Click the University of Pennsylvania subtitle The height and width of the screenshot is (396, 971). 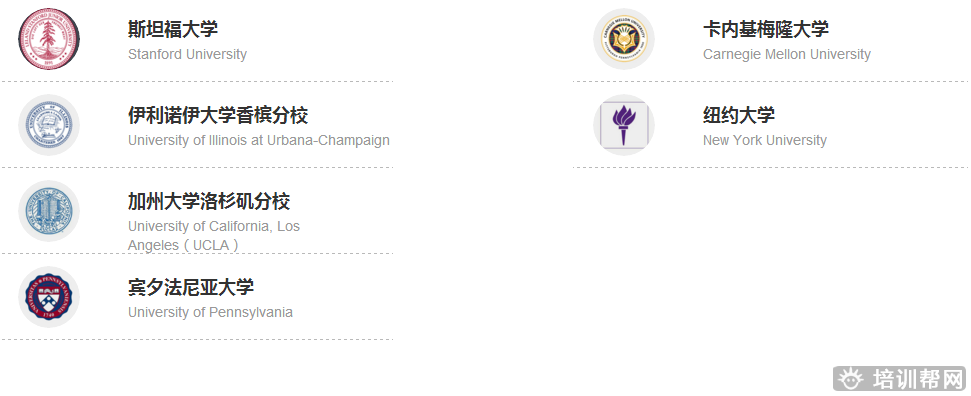(211, 312)
